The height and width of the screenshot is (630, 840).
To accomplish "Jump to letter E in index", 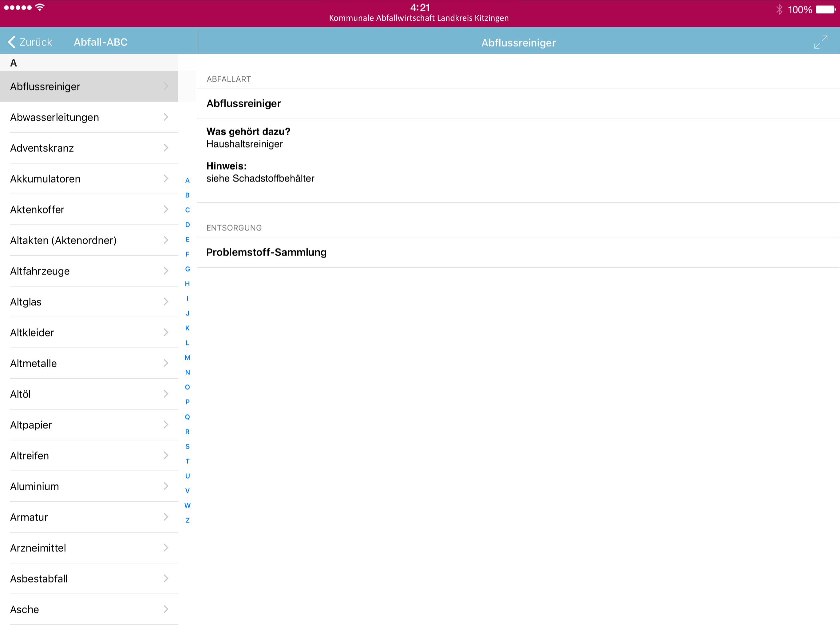I will 187,240.
